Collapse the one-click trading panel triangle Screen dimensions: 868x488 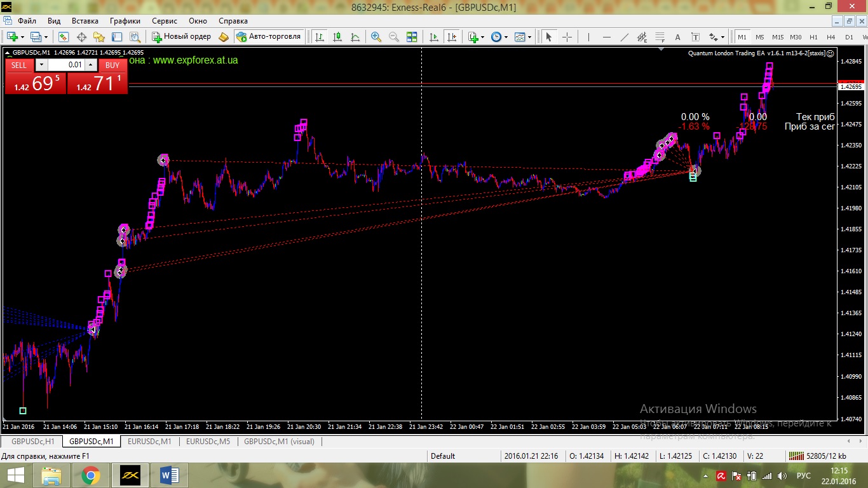point(6,53)
